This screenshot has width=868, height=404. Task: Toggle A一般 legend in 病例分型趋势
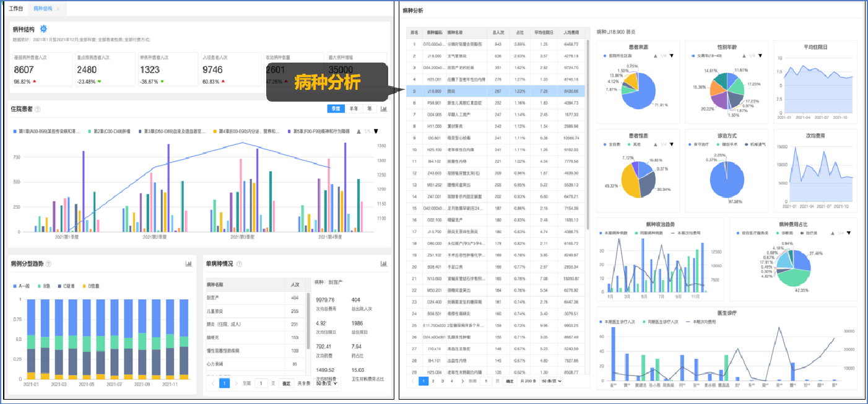[23, 286]
